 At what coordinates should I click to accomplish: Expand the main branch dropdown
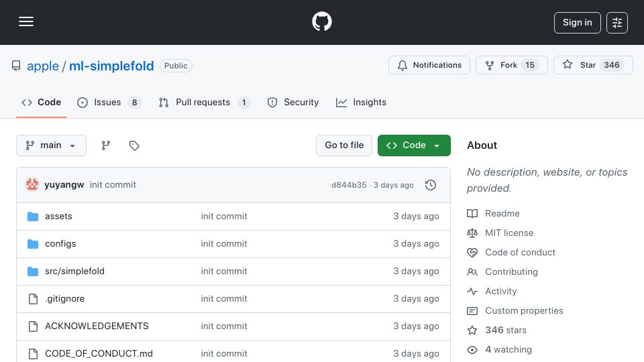coord(52,145)
